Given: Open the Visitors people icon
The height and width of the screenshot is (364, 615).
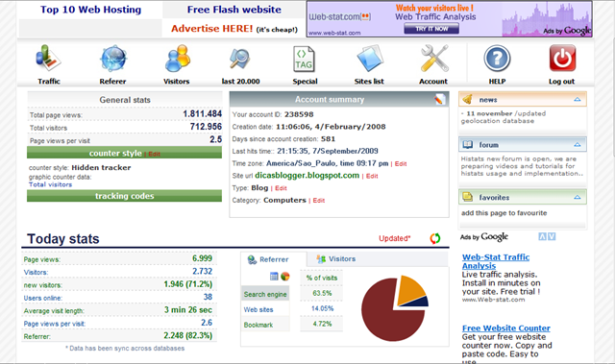Looking at the screenshot, I should (x=177, y=58).
